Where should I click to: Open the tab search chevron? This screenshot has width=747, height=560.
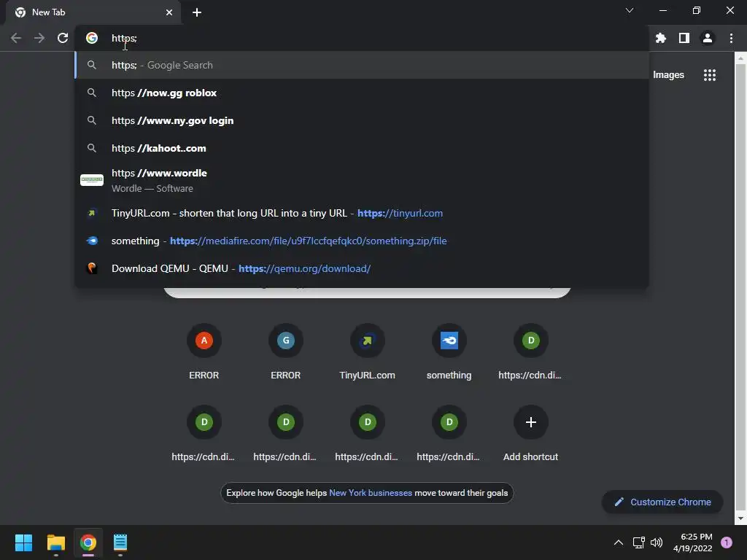click(x=630, y=10)
